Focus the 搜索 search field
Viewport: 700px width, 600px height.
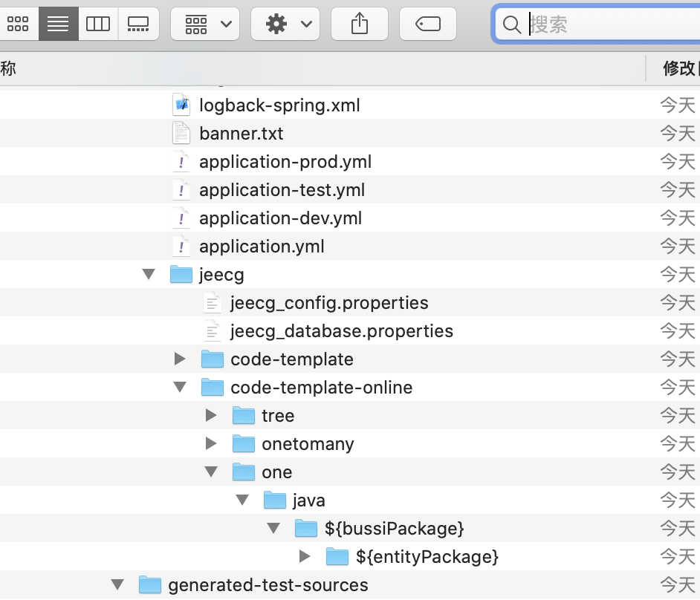(598, 24)
